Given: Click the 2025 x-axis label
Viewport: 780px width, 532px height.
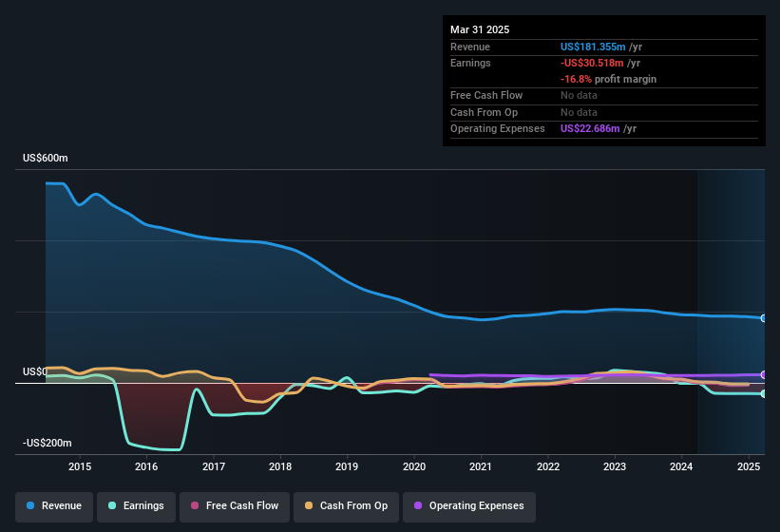Looking at the screenshot, I should click(x=748, y=466).
